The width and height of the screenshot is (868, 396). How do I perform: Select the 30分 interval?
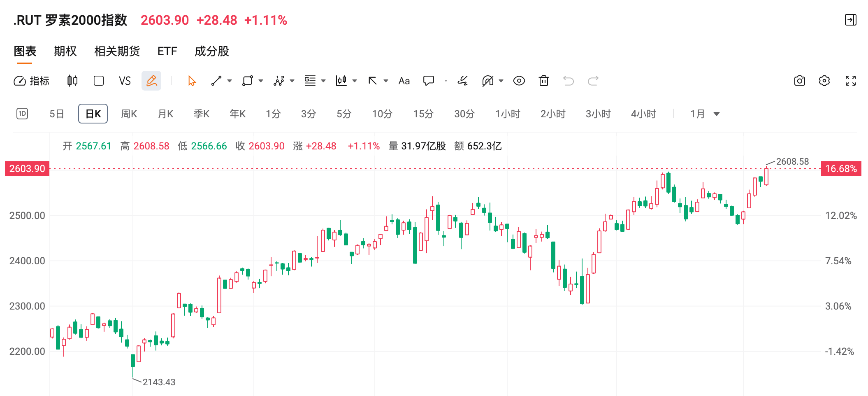[464, 114]
